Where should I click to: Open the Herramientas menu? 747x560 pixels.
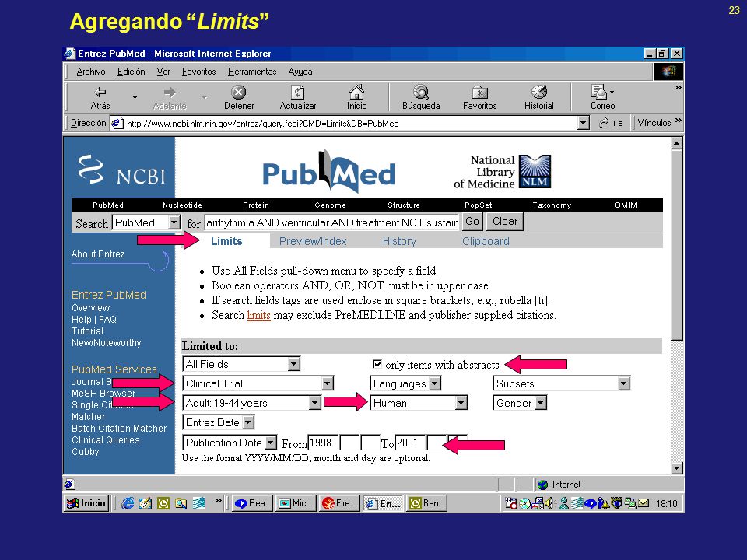pyautogui.click(x=252, y=72)
